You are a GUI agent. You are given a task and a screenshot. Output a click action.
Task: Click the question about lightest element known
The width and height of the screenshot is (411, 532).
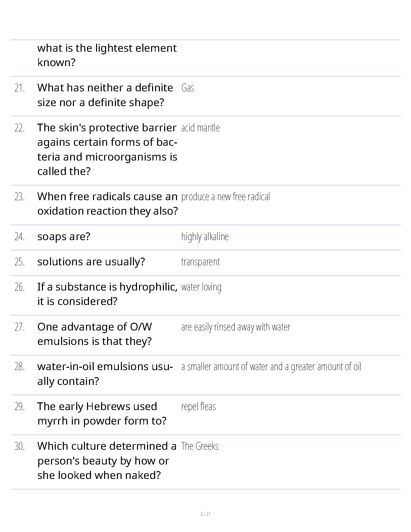pyautogui.click(x=107, y=55)
